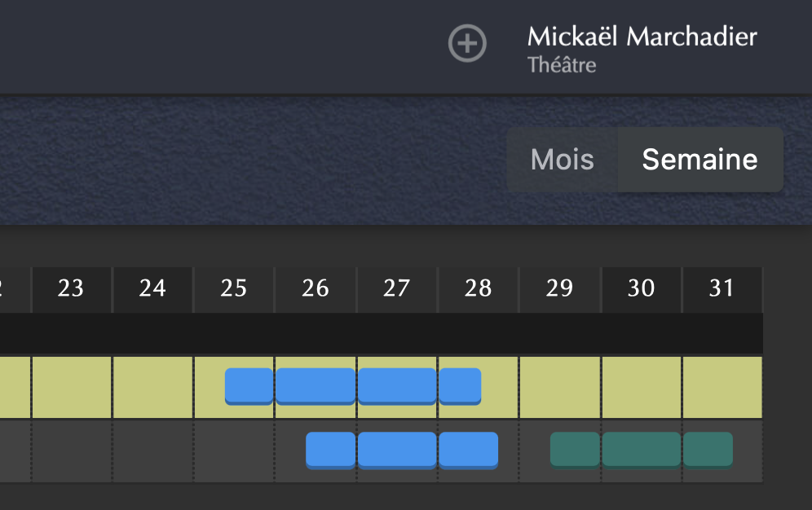The width and height of the screenshot is (812, 510).
Task: Switch to Mois view
Action: [x=562, y=160]
